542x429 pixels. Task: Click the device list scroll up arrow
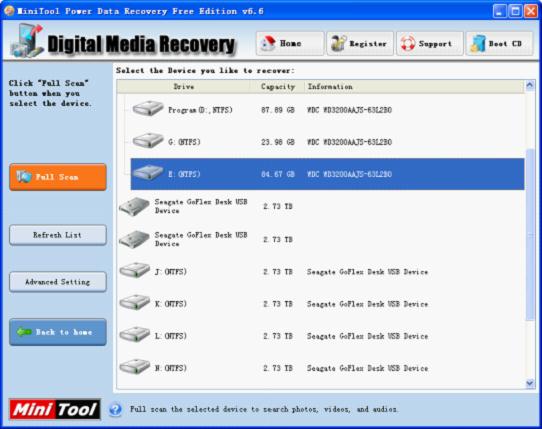[530, 85]
